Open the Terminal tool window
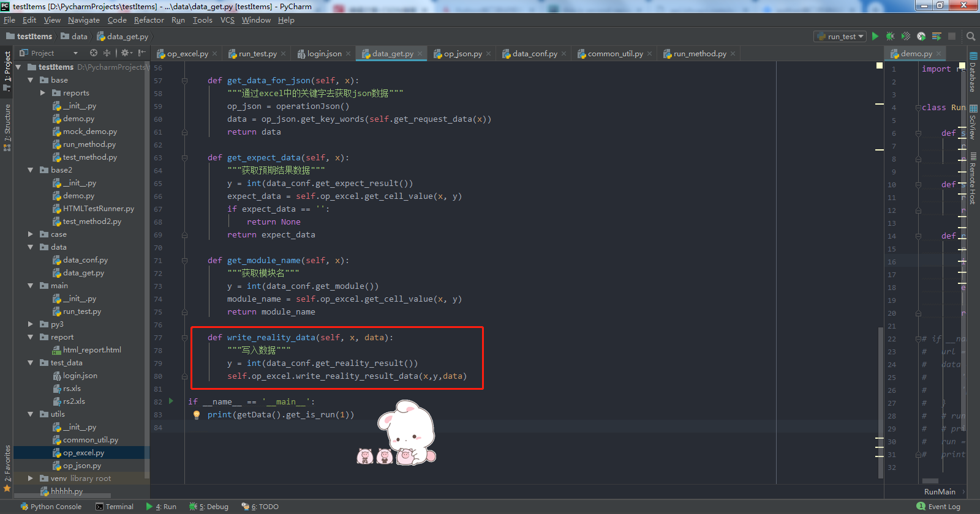Screen dimensions: 980x514 [115, 506]
